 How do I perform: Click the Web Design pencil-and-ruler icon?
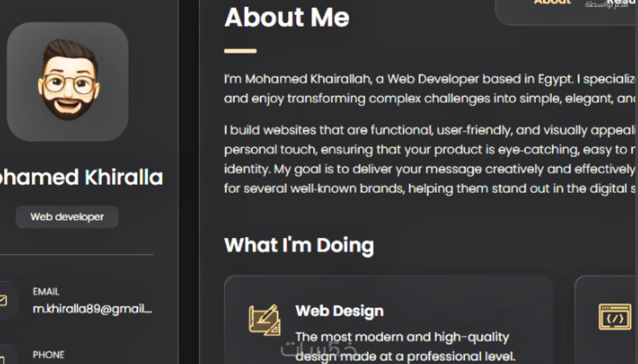point(264,320)
